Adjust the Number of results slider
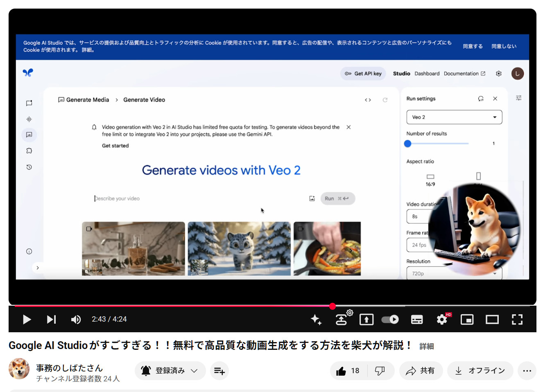 click(x=437, y=144)
